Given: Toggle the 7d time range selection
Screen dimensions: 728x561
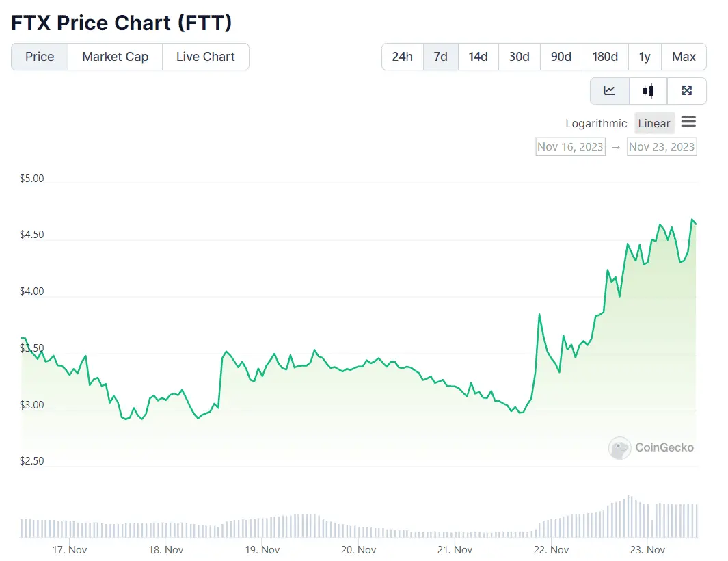Looking at the screenshot, I should (440, 57).
